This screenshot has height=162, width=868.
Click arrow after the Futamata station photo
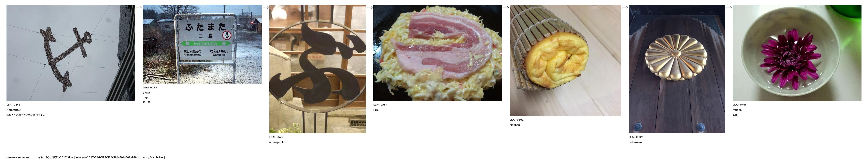(265, 8)
